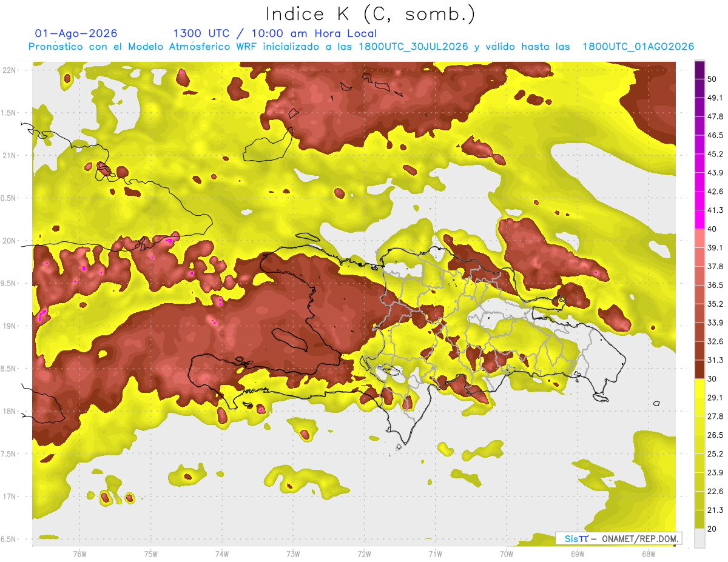The image size is (728, 562).
Task: Click legend value "37.8"
Action: click(x=715, y=267)
